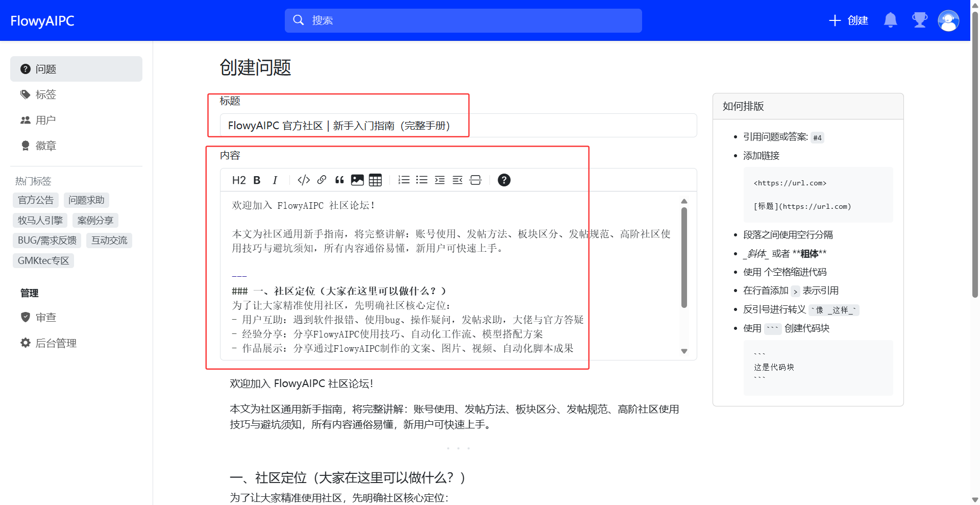Select the 牧马人引擎 tag
Image resolution: width=980 pixels, height=505 pixels.
coord(40,221)
